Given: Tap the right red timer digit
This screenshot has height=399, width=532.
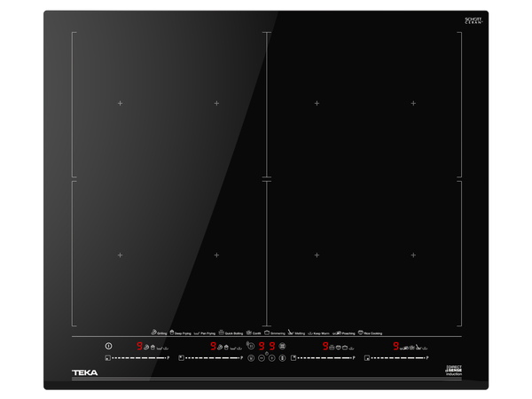Looking at the screenshot, I should pyautogui.click(x=272, y=346).
